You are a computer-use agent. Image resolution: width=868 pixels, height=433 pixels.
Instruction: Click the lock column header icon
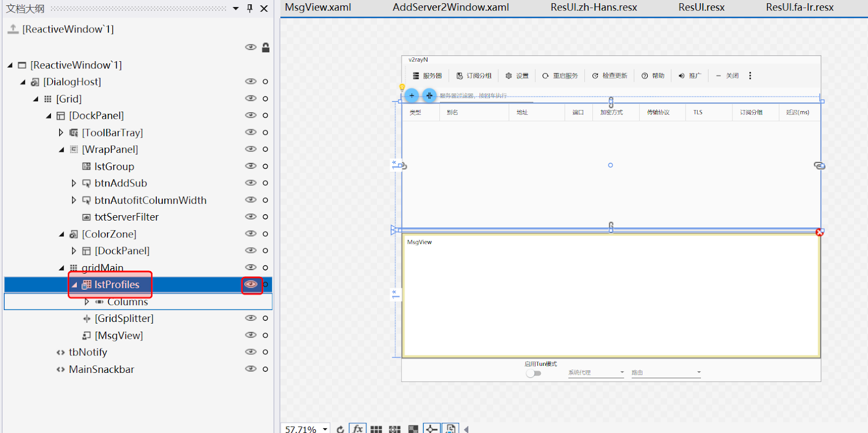(265, 48)
